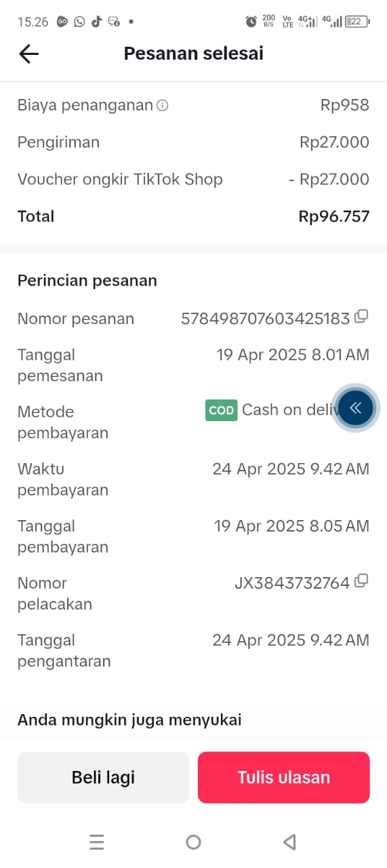Tap the back arrow icon
The image size is (387, 868).
(x=28, y=54)
